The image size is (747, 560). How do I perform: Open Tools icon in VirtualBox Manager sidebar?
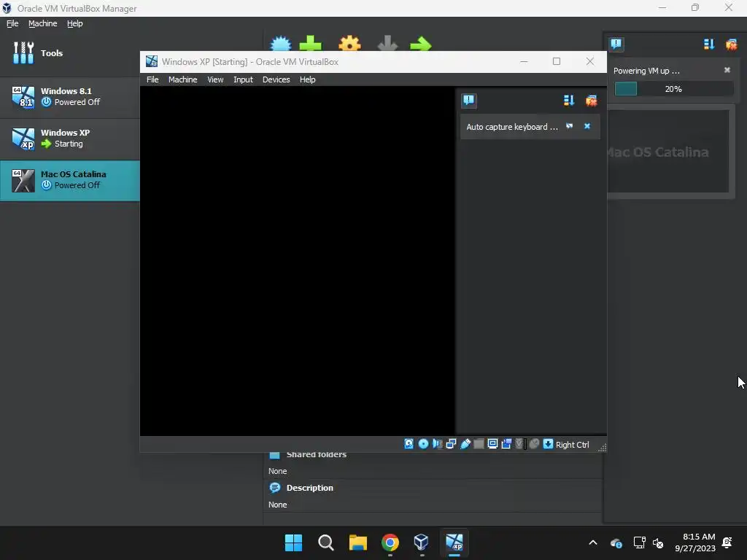(23, 52)
